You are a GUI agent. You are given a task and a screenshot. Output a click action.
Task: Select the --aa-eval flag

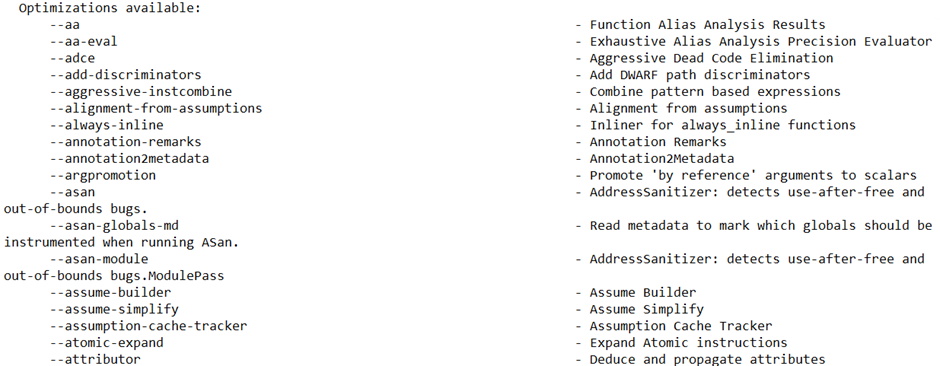coord(84,42)
